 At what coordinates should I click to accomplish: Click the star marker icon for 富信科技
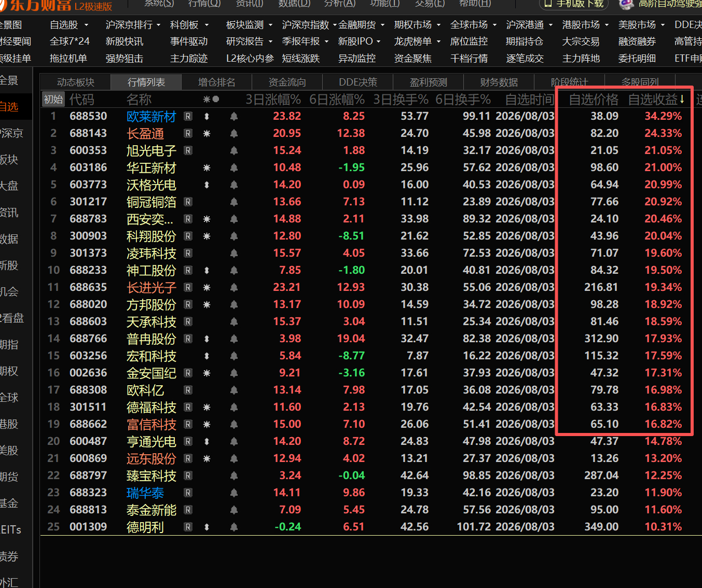pos(207,425)
